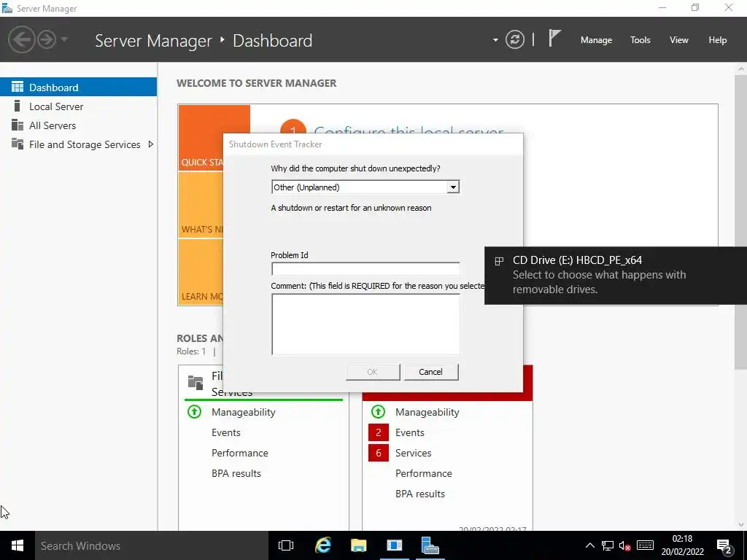The height and width of the screenshot is (560, 747).
Task: Refresh the Server Manager dashboard
Action: click(x=514, y=39)
